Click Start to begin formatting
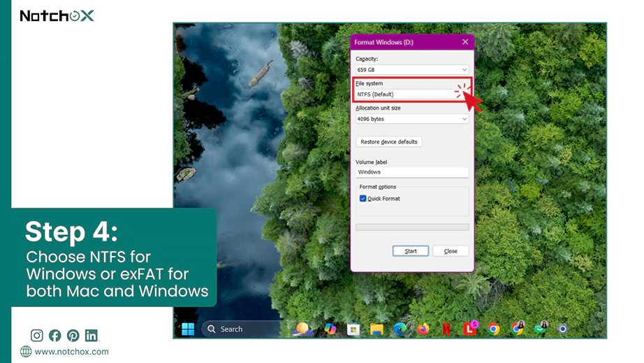The height and width of the screenshot is (363, 644). tap(411, 251)
